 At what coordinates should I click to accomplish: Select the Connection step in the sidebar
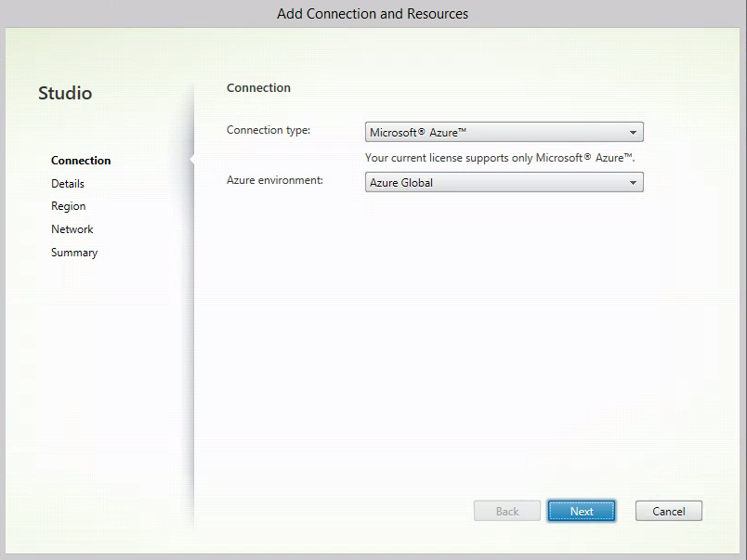pyautogui.click(x=81, y=161)
